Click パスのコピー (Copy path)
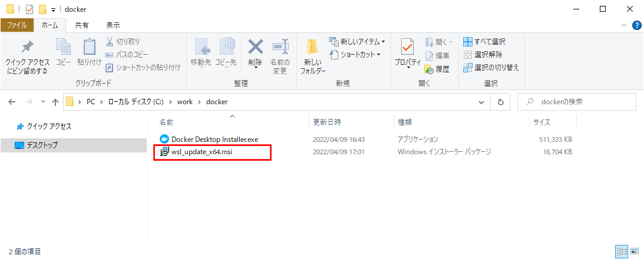 point(127,55)
